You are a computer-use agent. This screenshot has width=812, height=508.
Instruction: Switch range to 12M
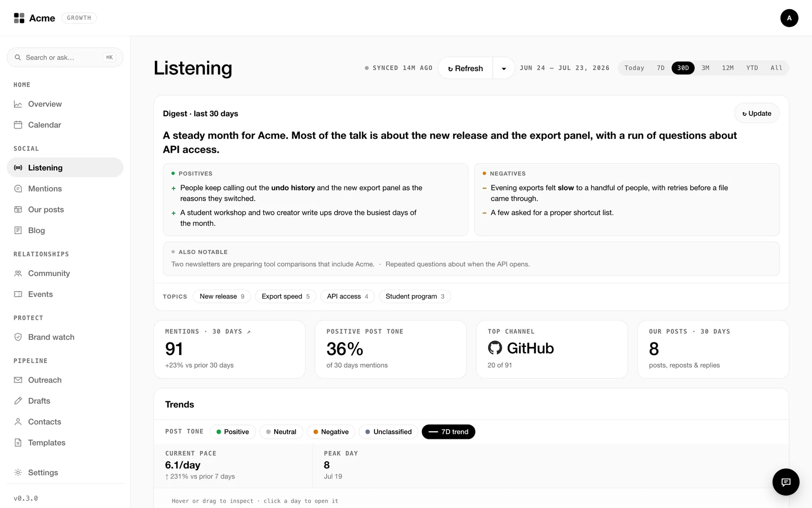(728, 68)
